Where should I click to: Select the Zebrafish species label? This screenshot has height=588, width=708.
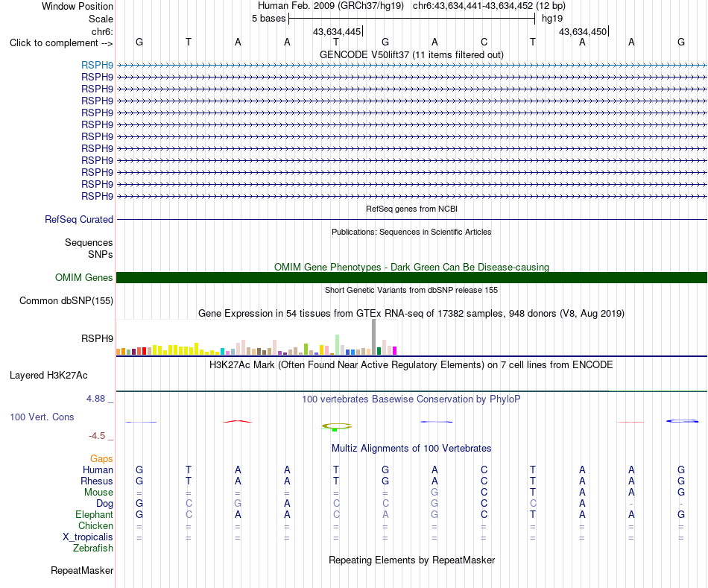pos(93,549)
